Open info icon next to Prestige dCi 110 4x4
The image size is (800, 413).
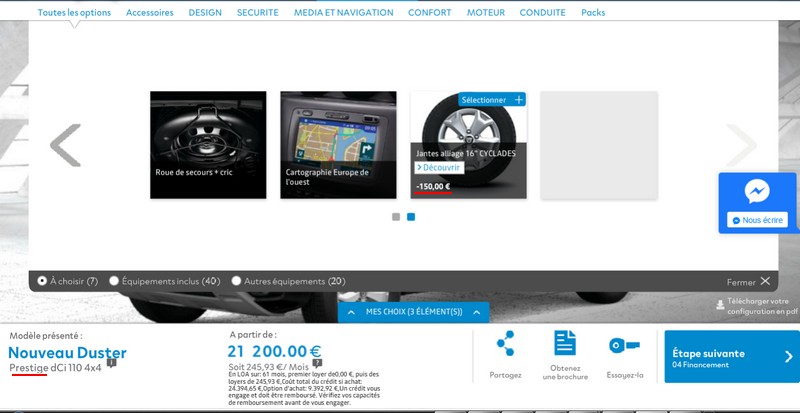coord(112,363)
